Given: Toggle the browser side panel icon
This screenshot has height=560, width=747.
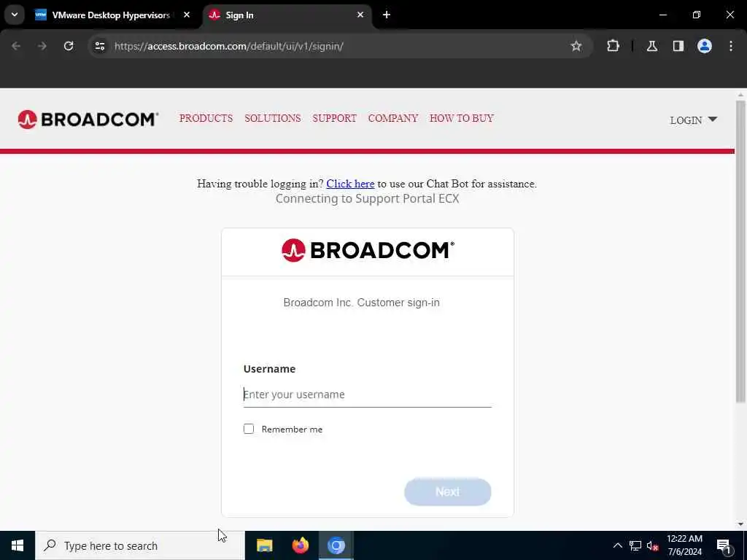Looking at the screenshot, I should tap(678, 46).
